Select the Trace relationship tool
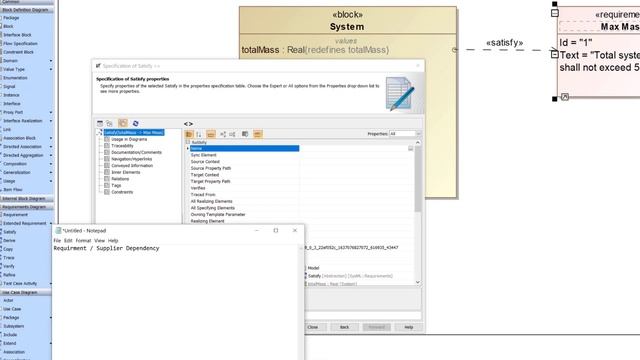This screenshot has width=640, height=360. click(x=9, y=258)
